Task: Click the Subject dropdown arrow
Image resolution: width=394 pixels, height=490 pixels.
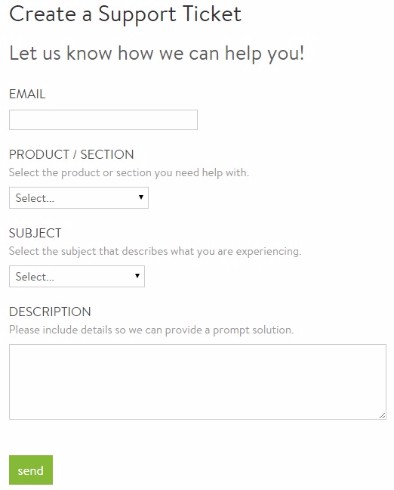Action: point(137,276)
